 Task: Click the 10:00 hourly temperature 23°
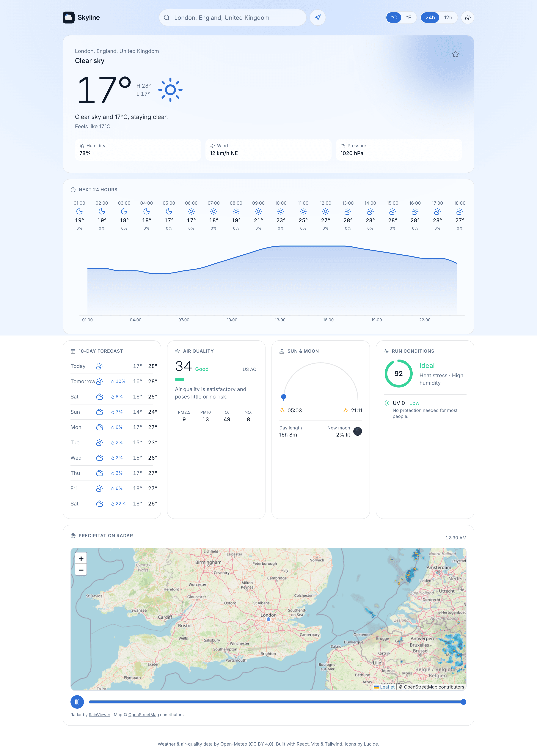(281, 220)
